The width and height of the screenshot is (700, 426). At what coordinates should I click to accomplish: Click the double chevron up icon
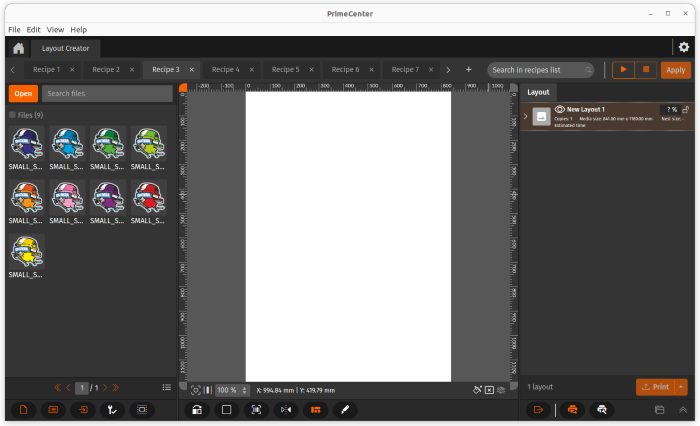tap(683, 410)
